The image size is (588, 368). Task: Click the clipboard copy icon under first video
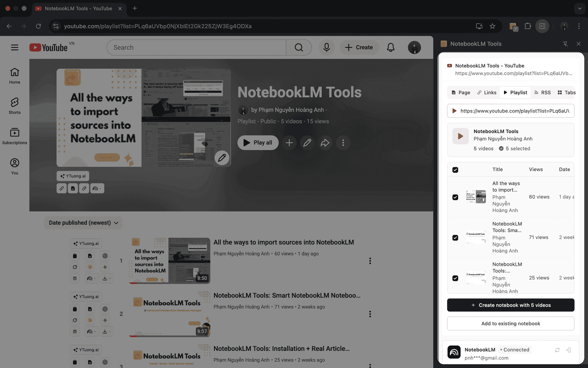tap(75, 256)
